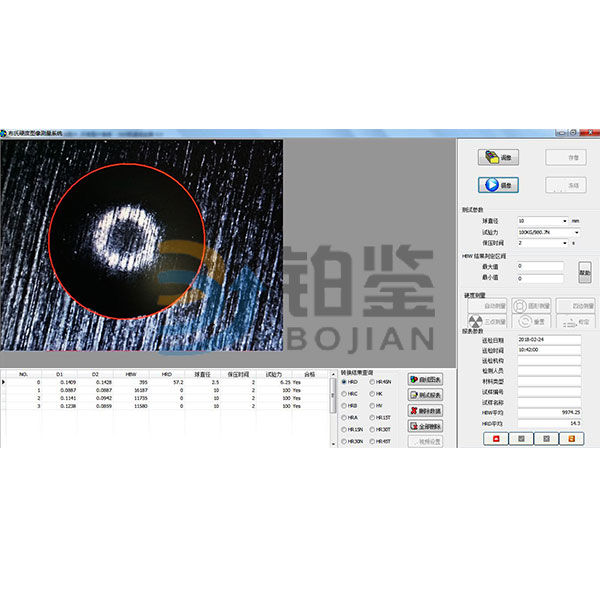
Task: Select the HK radio button
Action: point(372,394)
